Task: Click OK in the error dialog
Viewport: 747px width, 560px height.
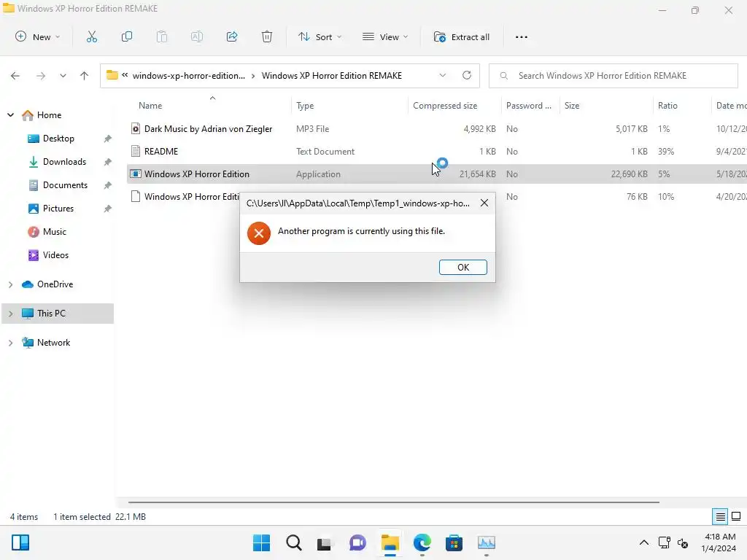Action: point(463,267)
